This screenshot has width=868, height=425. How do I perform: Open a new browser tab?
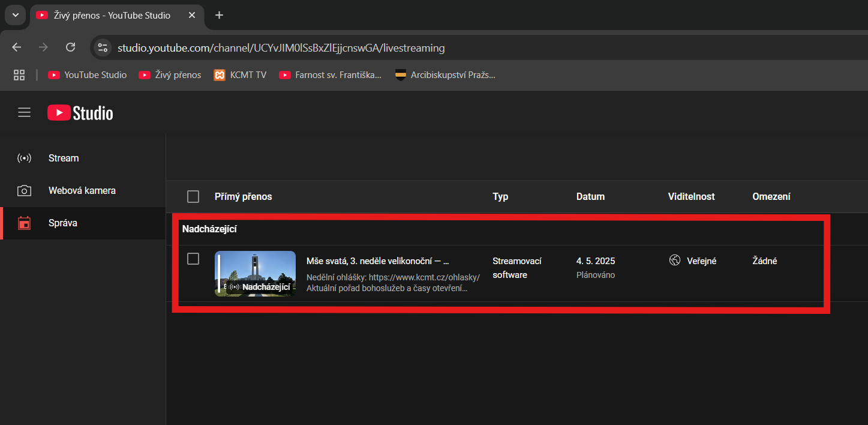click(219, 15)
